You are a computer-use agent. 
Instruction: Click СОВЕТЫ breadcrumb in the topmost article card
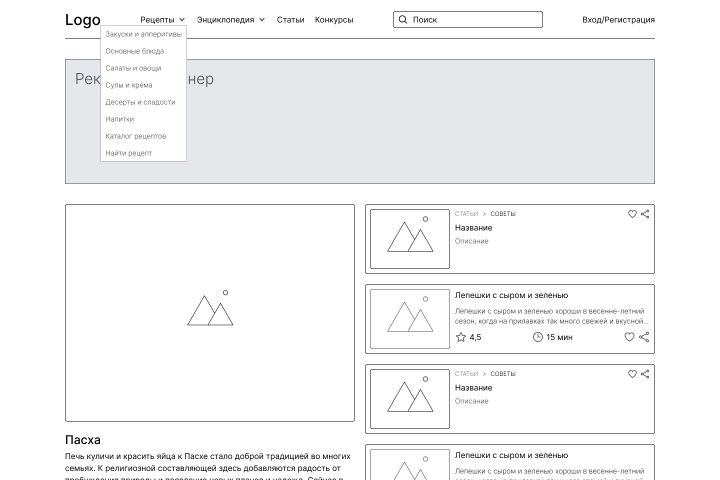click(x=503, y=214)
